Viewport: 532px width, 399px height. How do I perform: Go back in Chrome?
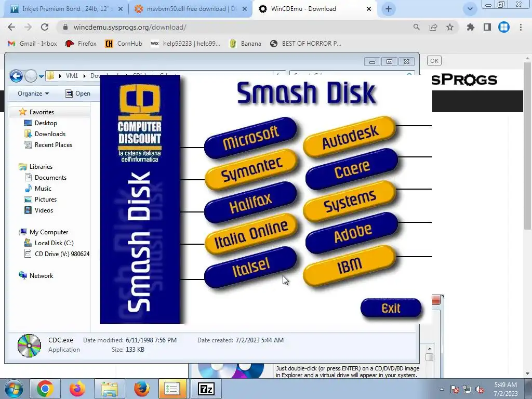[11, 27]
